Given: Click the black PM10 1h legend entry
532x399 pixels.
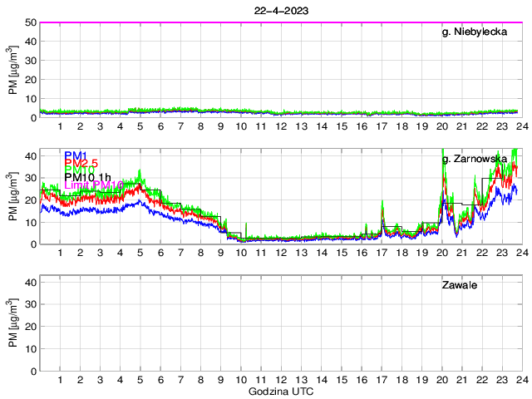Looking at the screenshot, I should point(88,176).
